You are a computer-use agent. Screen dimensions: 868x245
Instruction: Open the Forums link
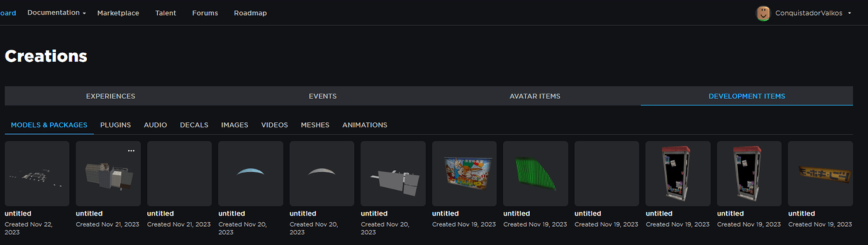pyautogui.click(x=205, y=13)
